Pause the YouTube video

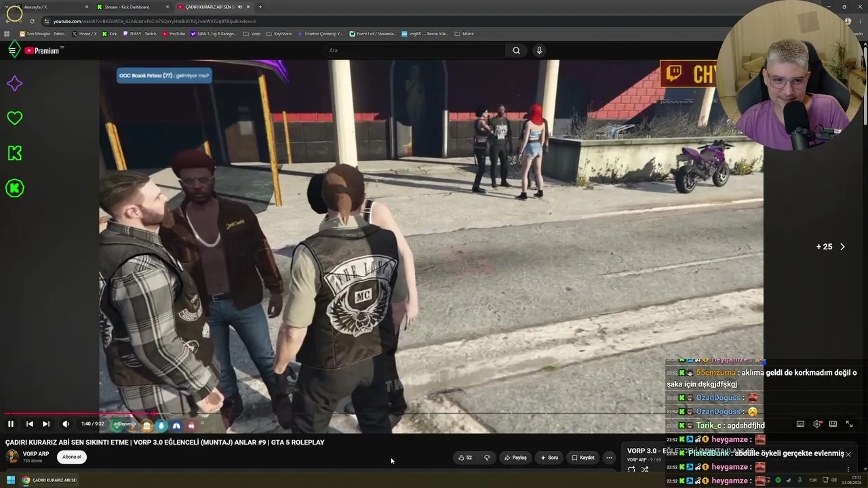(11, 424)
